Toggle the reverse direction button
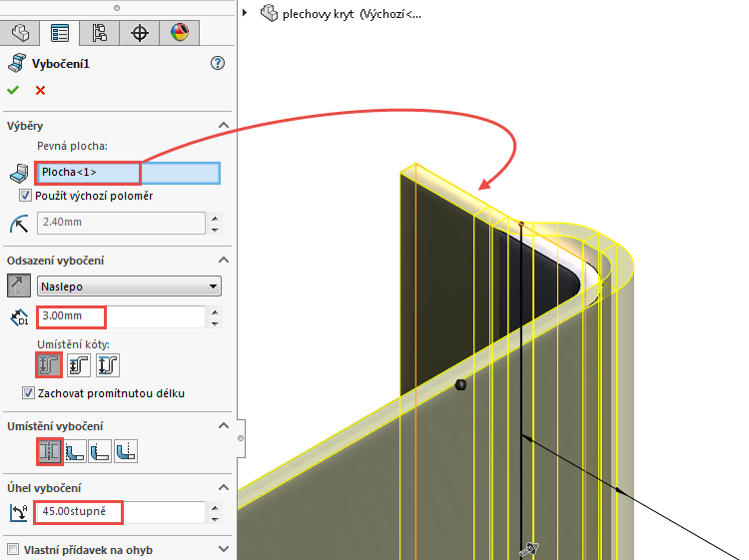This screenshot has width=749, height=560. 19,285
